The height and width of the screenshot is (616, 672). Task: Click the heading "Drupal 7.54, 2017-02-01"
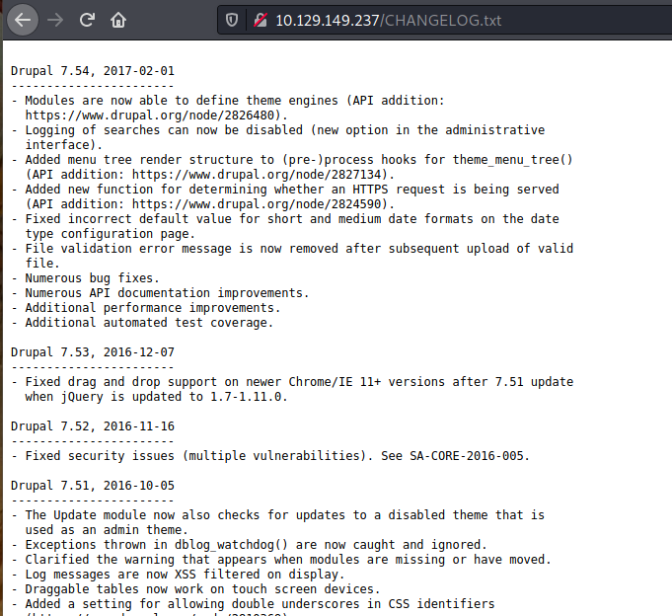click(93, 71)
